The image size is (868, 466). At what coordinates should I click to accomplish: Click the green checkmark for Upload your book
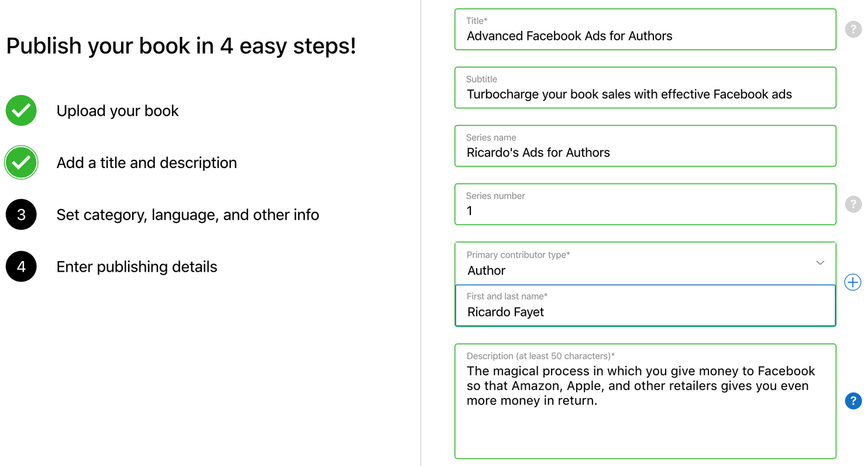(21, 111)
